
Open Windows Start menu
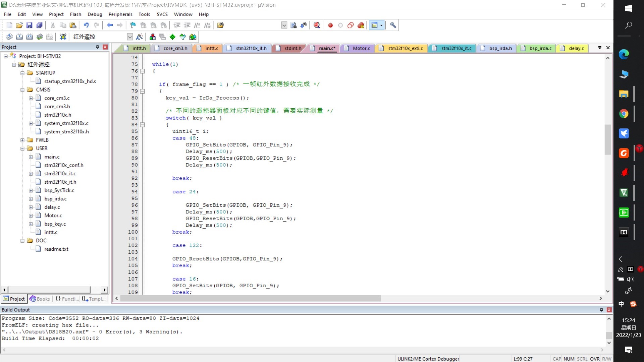click(629, 8)
